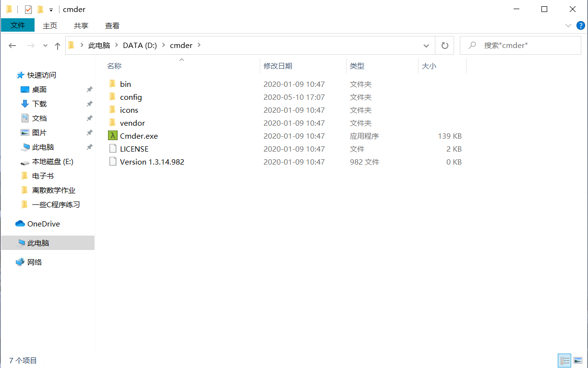The height and width of the screenshot is (368, 588).
Task: Click the Back navigation arrow
Action: 12,46
